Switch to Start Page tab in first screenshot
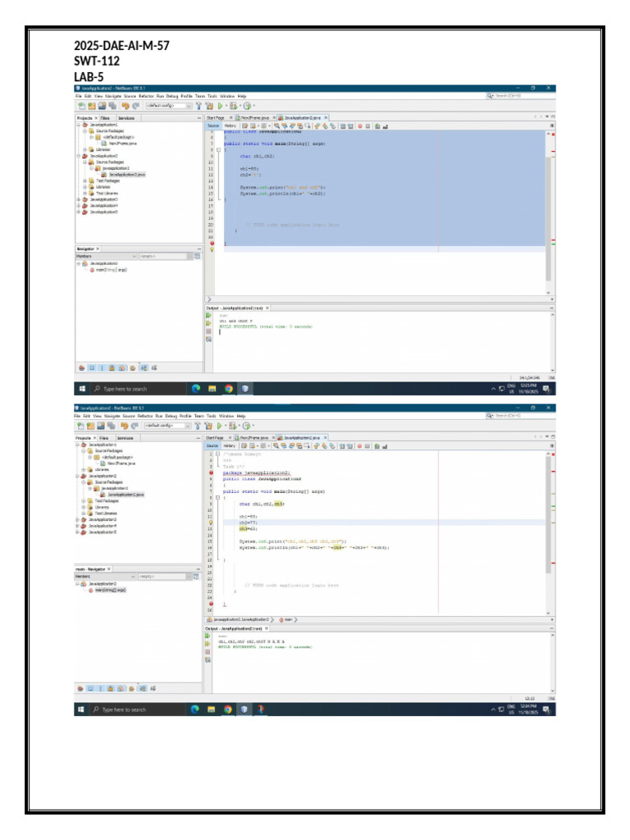This screenshot has width=630, height=840. click(216, 118)
